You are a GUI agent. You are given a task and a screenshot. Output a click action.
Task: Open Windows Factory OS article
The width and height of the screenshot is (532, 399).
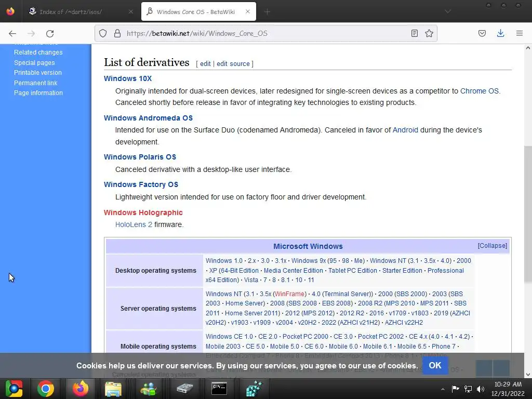pos(141,184)
